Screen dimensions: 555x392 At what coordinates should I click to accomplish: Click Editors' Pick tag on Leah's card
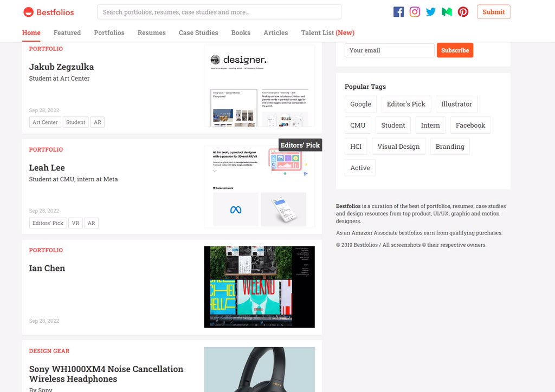(x=48, y=223)
